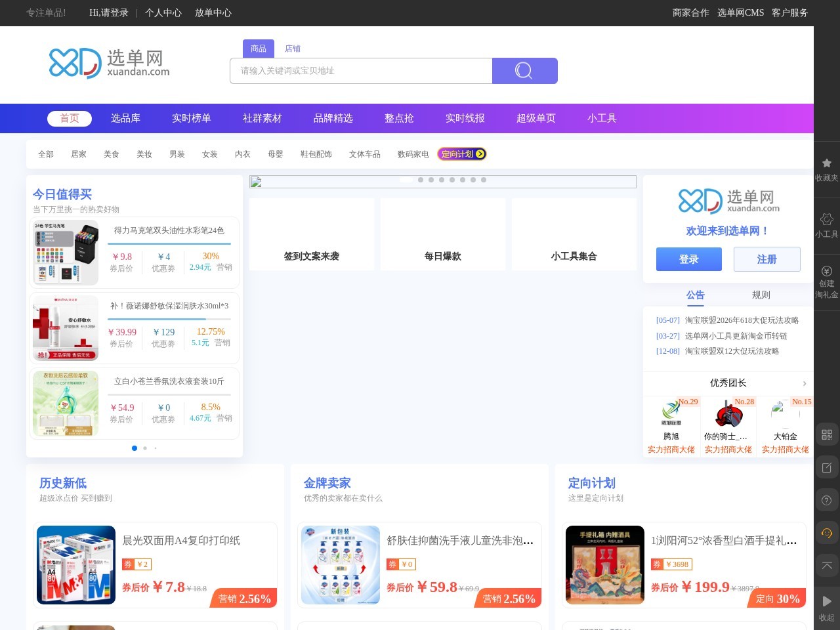Screen dimensions: 840x630
Task: Open the 腾旭 team leader avatar
Action: coord(671,413)
